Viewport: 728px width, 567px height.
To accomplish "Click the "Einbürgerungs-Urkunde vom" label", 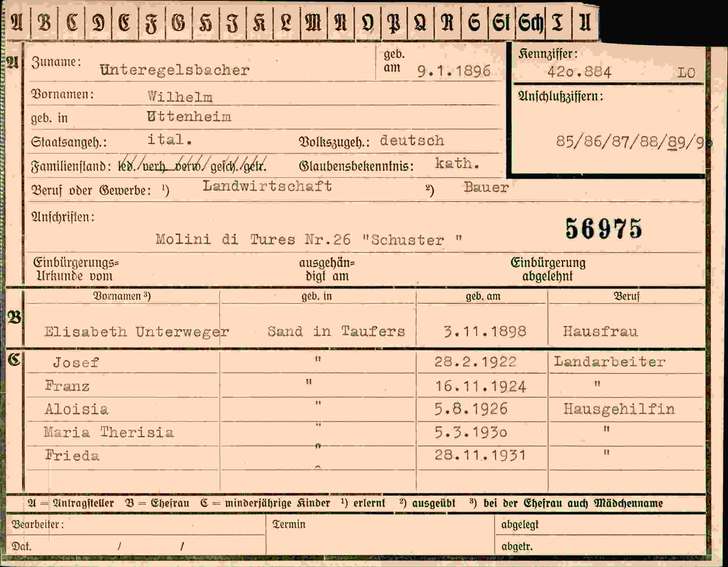I will [76, 269].
